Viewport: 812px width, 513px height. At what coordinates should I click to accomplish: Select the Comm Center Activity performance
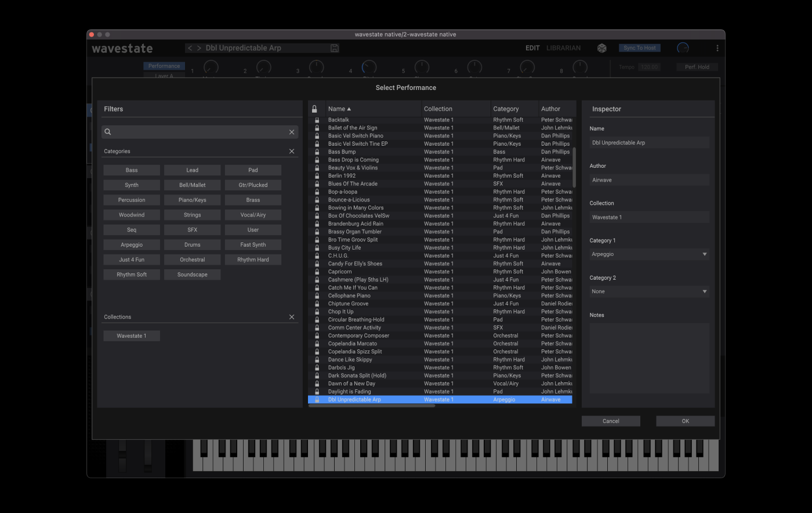point(440,328)
